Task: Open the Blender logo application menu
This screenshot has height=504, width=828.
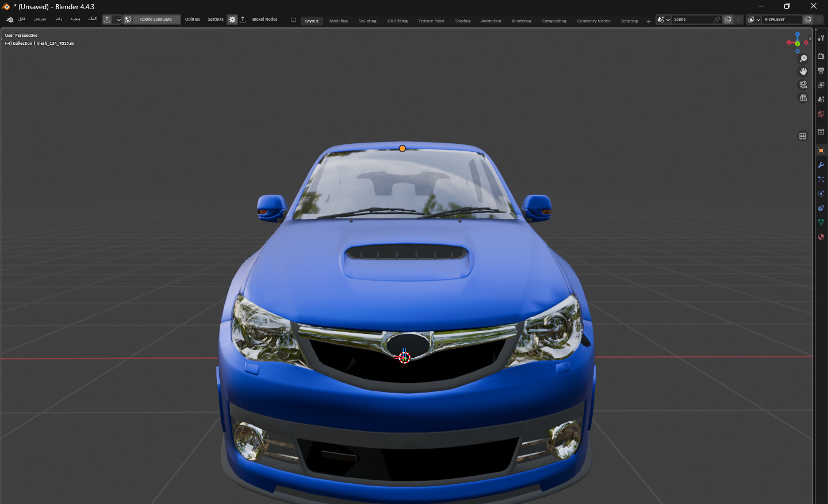Action: [x=10, y=20]
